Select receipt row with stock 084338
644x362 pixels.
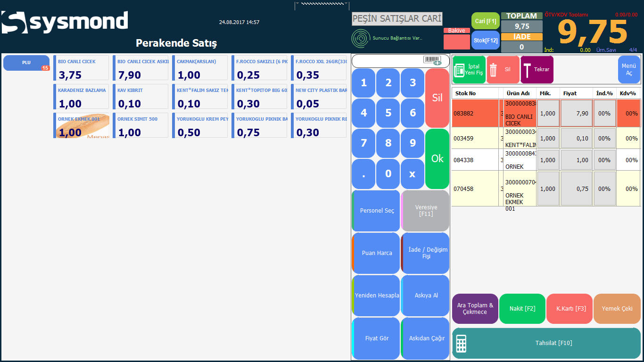point(546,160)
